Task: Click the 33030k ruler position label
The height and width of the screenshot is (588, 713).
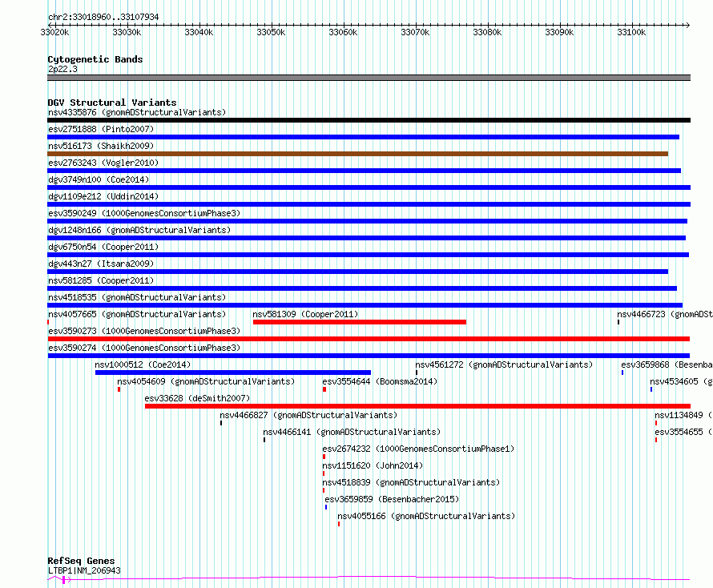Action: (x=127, y=32)
